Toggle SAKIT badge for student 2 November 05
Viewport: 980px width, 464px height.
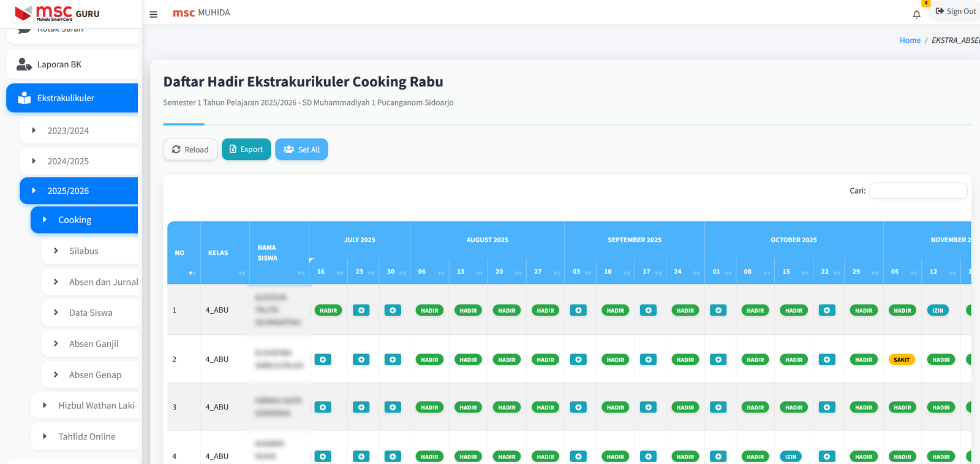(902, 360)
